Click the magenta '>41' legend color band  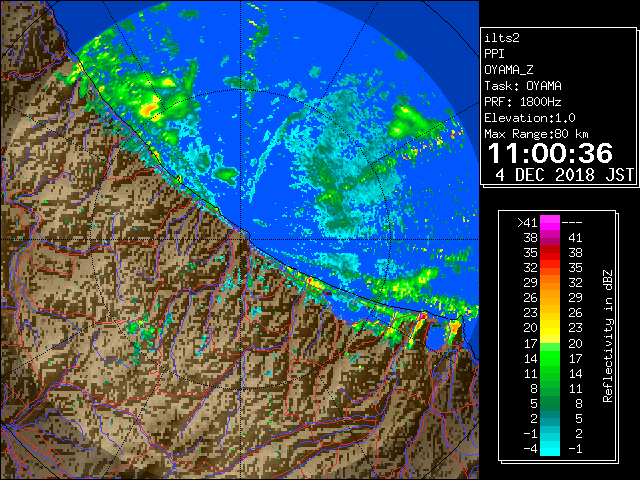pos(550,223)
